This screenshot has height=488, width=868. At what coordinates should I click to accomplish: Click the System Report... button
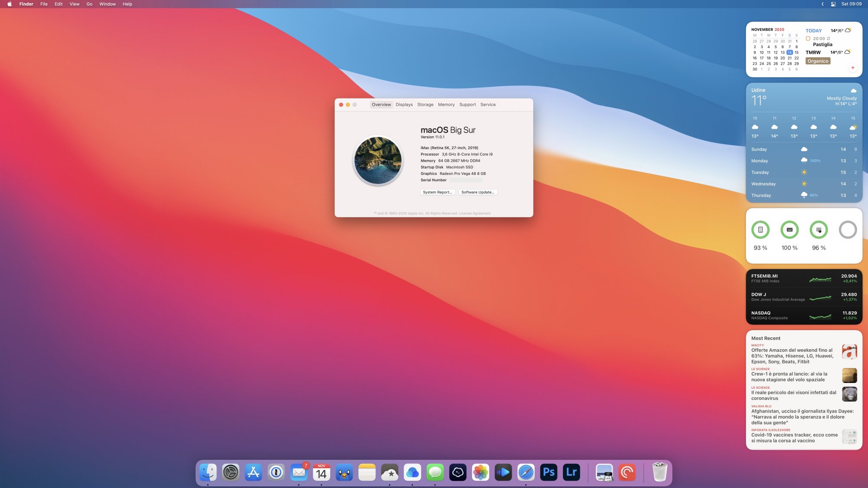tap(437, 192)
